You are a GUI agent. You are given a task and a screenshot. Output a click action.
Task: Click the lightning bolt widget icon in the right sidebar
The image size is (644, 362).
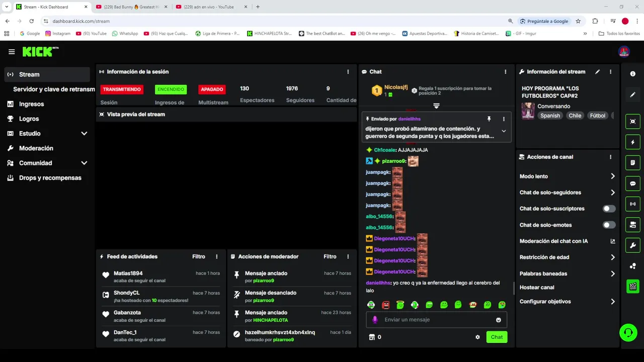633,142
